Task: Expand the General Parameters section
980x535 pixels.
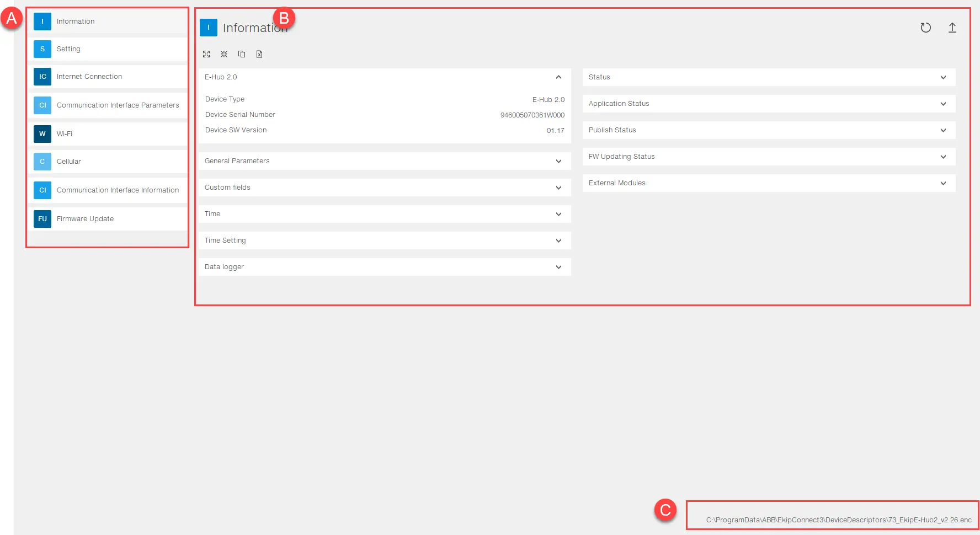Action: point(558,161)
